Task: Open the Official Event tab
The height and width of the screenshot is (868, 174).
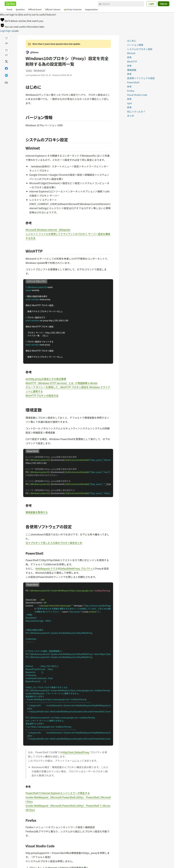Action: pyautogui.click(x=35, y=9)
